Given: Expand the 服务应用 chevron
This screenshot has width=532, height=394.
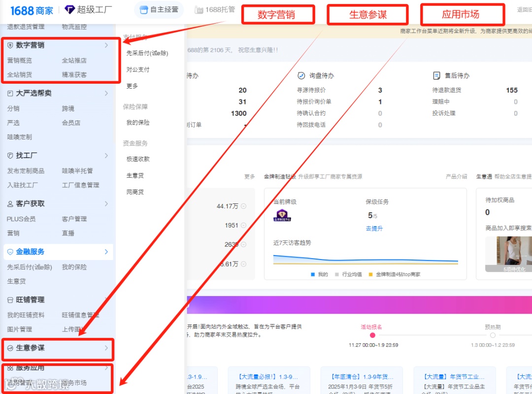Looking at the screenshot, I should pos(106,368).
